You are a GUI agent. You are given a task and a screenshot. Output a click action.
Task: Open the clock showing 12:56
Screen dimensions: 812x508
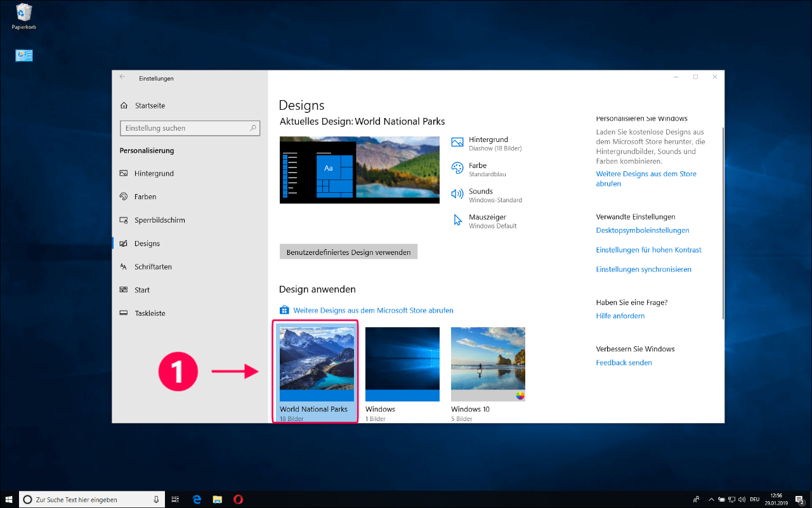coord(778,500)
